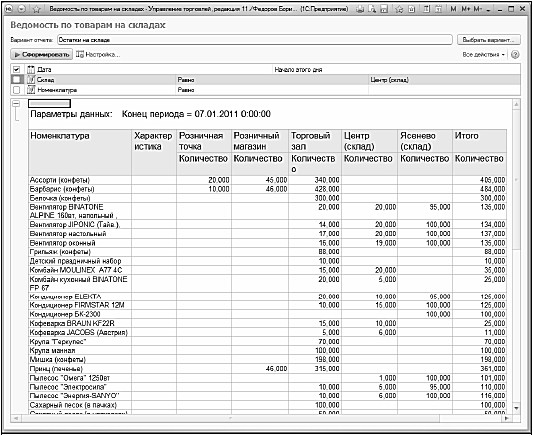Open the calendar icon in title bar

click(439, 9)
